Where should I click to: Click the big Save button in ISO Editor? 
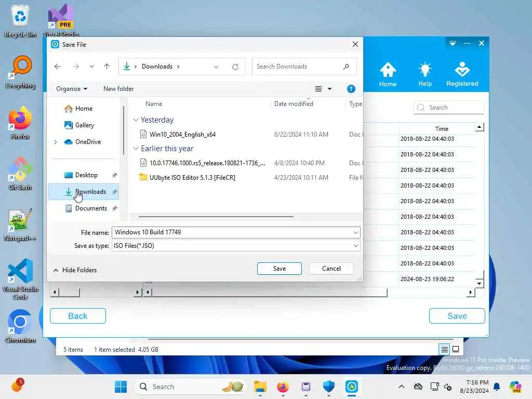(457, 316)
